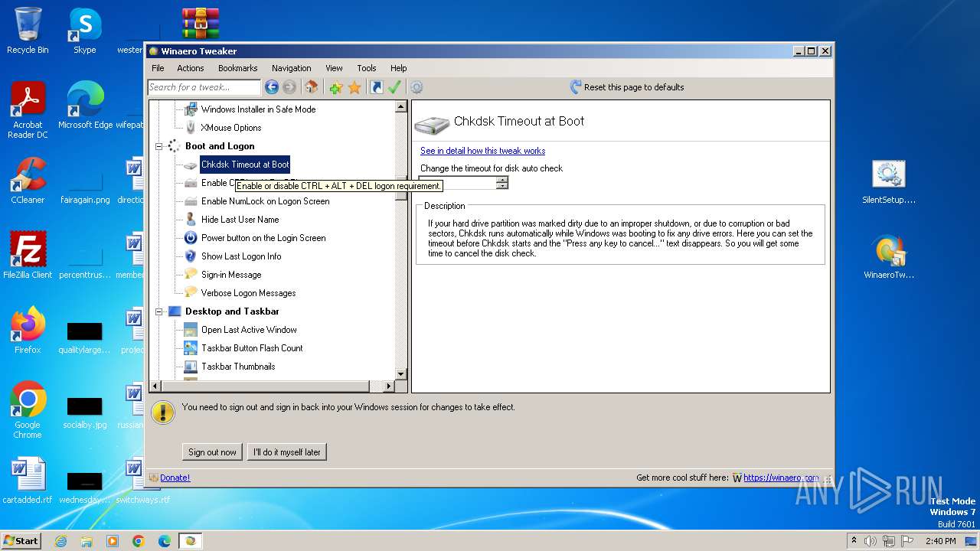Select the Taskbar Thumbnails tree item
The width and height of the screenshot is (980, 551).
pyautogui.click(x=238, y=367)
